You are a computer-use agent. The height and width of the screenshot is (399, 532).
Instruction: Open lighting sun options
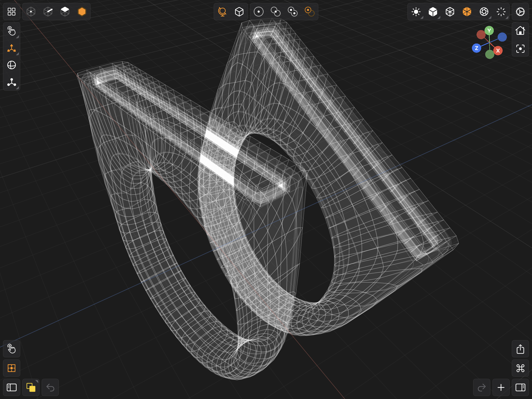tap(416, 12)
